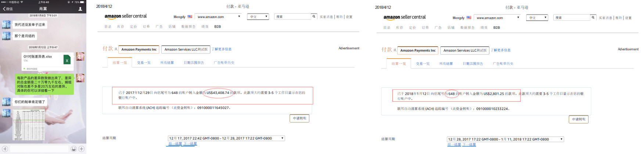
Task: Open the GY对账差异表.xlsx file attachment
Action: coord(47,62)
